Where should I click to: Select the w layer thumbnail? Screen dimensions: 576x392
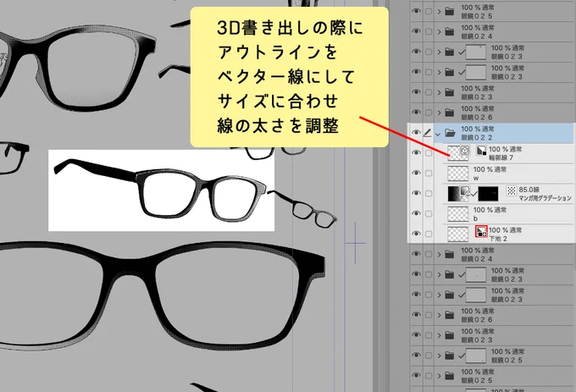pyautogui.click(x=457, y=174)
